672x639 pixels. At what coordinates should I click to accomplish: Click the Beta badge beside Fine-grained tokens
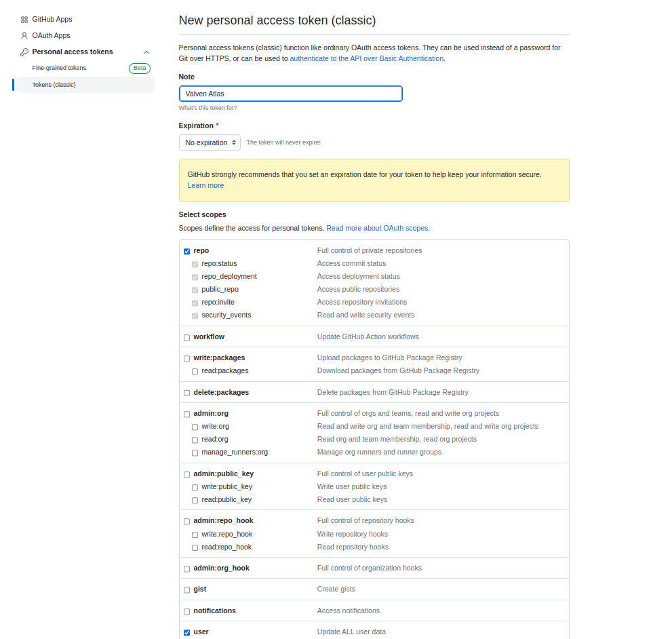tap(140, 68)
